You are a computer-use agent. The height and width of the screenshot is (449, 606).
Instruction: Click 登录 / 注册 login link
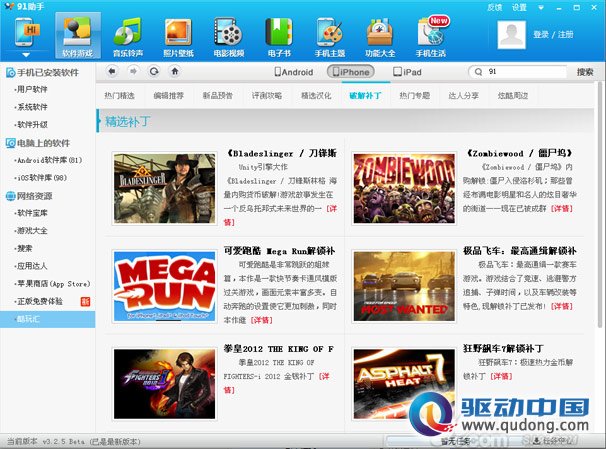553,34
